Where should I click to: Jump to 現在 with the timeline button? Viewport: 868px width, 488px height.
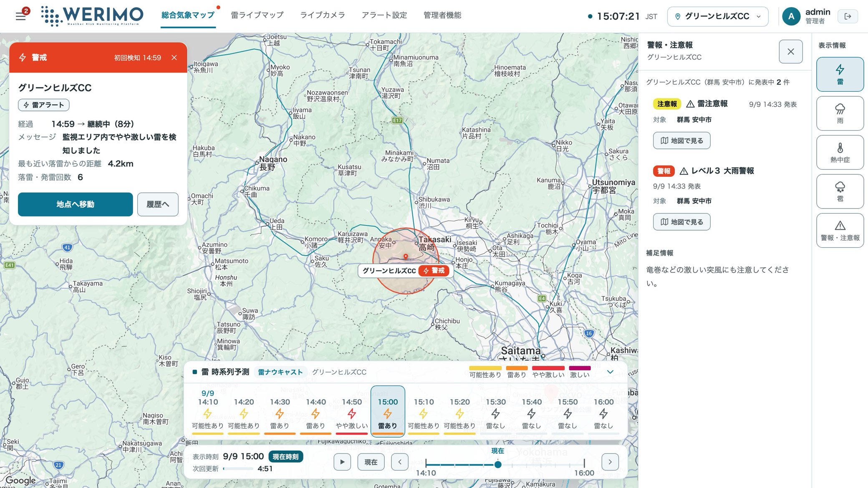(371, 462)
